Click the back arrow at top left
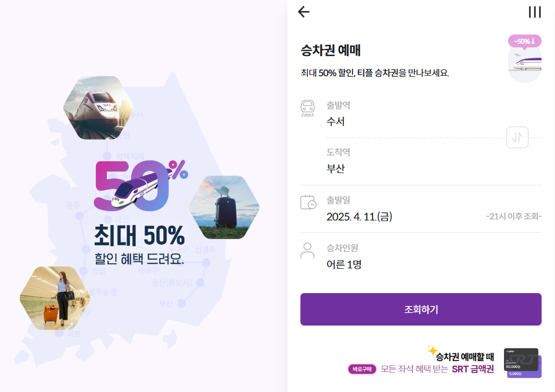 click(304, 12)
